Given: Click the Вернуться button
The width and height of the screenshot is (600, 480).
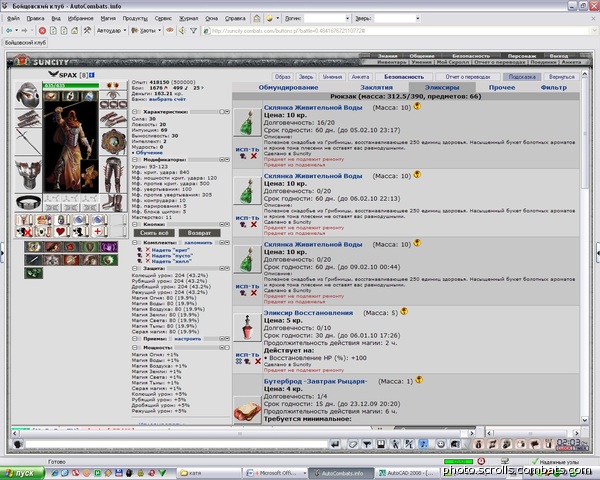Looking at the screenshot, I should tap(561, 77).
